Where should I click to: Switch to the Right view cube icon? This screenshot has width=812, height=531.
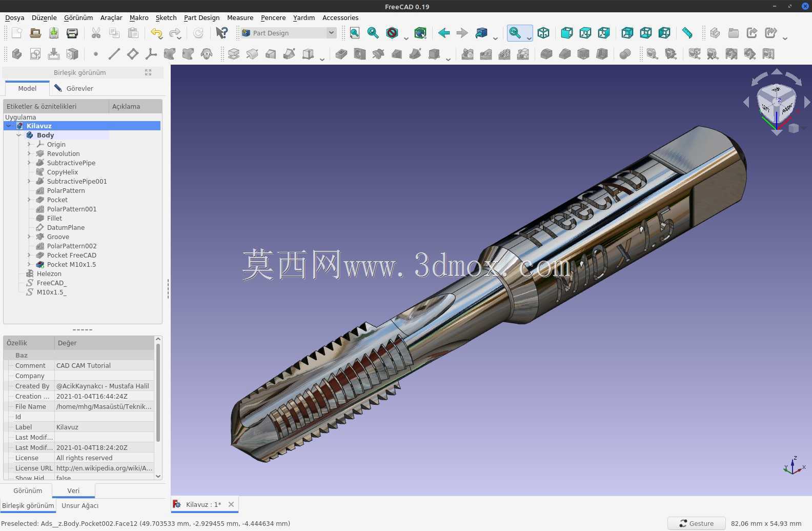604,33
